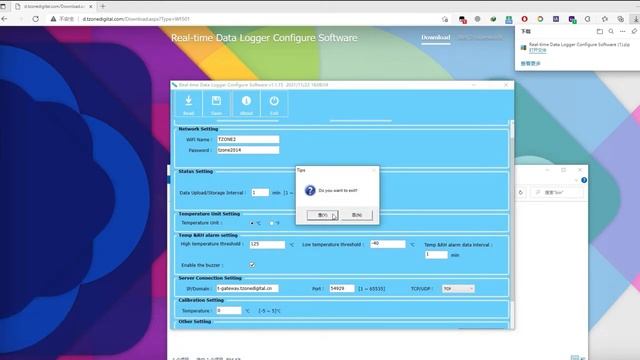Open browser collections icon
This screenshot has height=360, width=640.
click(620, 19)
